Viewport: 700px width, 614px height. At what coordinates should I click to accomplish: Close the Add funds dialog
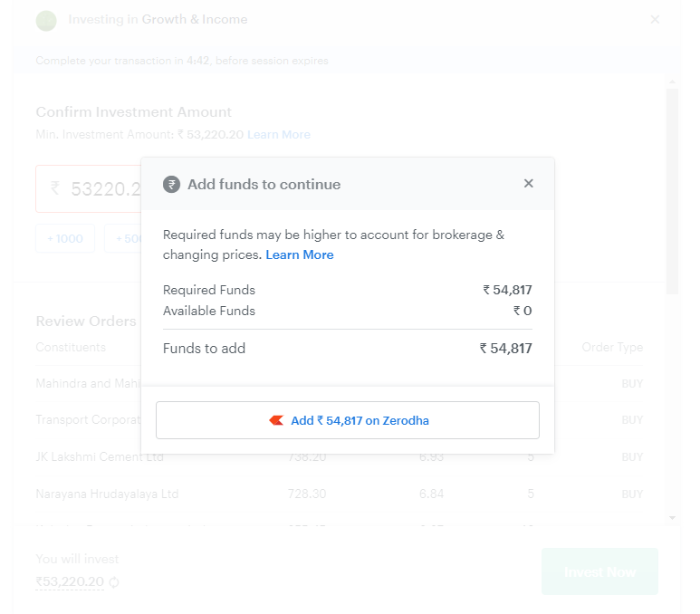point(529,184)
